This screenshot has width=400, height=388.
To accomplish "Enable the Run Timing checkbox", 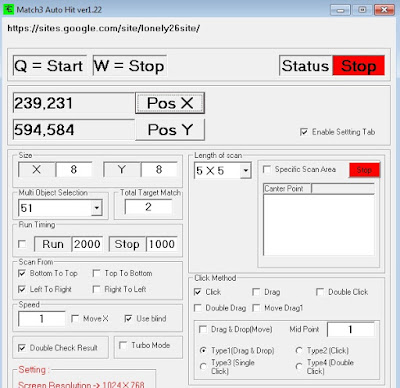I will [22, 244].
